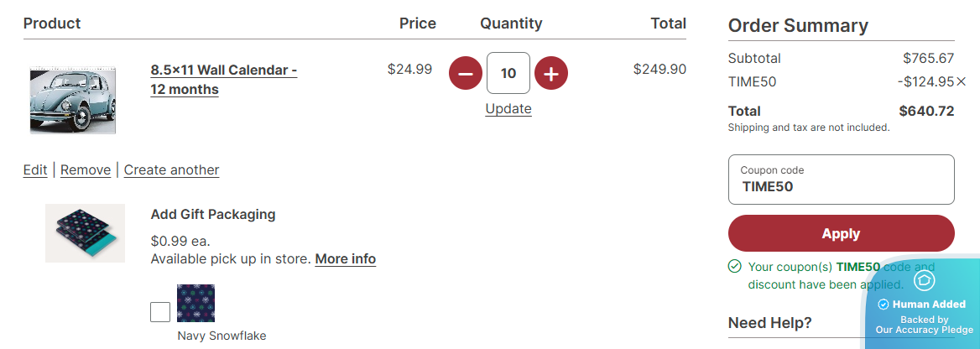Click the Create another link
Viewport: 980px width, 349px height.
point(171,169)
